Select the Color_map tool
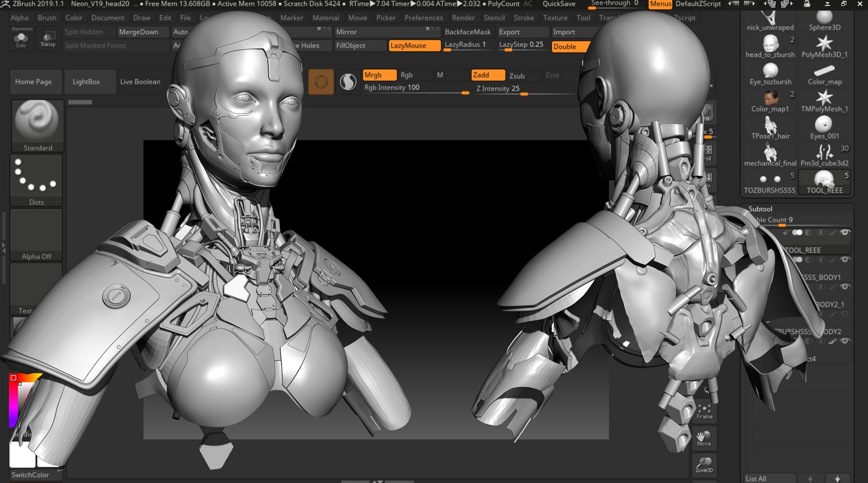Viewport: 868px width, 483px height. click(824, 74)
